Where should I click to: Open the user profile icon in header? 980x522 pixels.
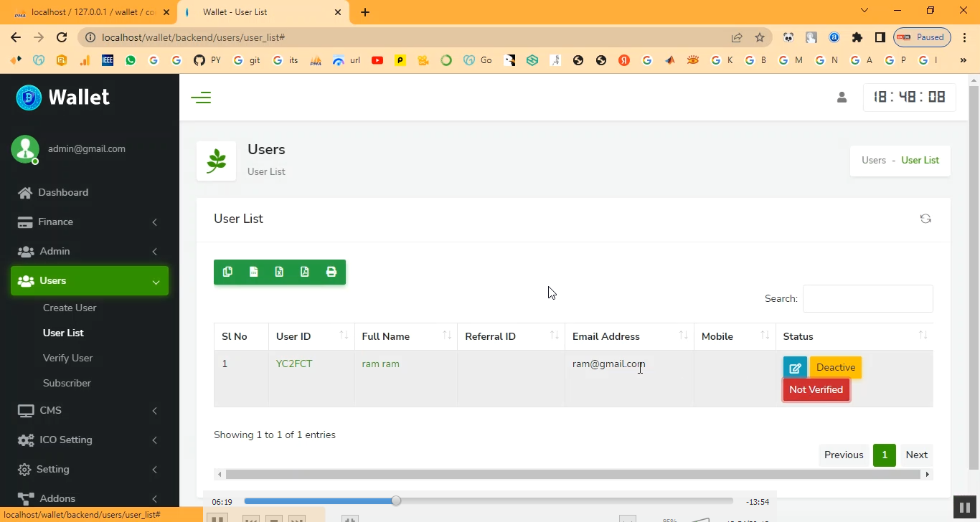click(842, 98)
